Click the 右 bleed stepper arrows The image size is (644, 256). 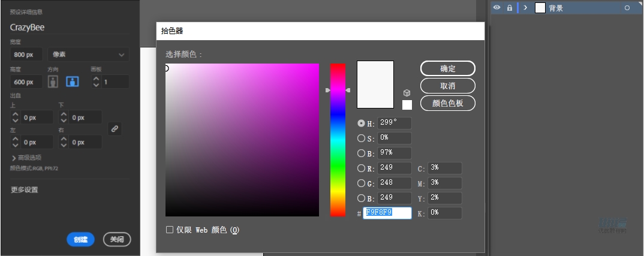point(63,142)
